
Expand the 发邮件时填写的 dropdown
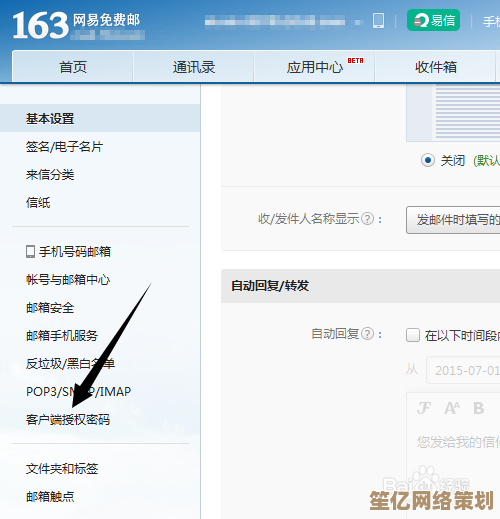(x=453, y=220)
